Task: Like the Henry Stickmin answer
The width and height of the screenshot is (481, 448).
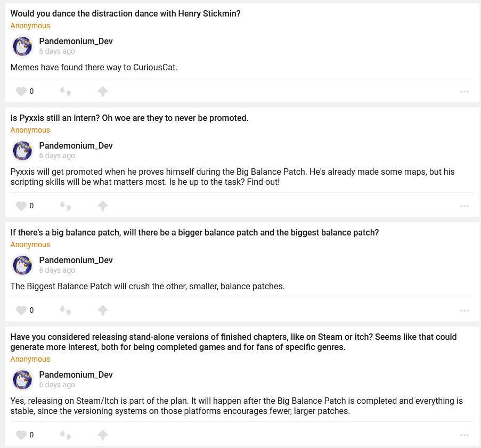Action: [21, 92]
